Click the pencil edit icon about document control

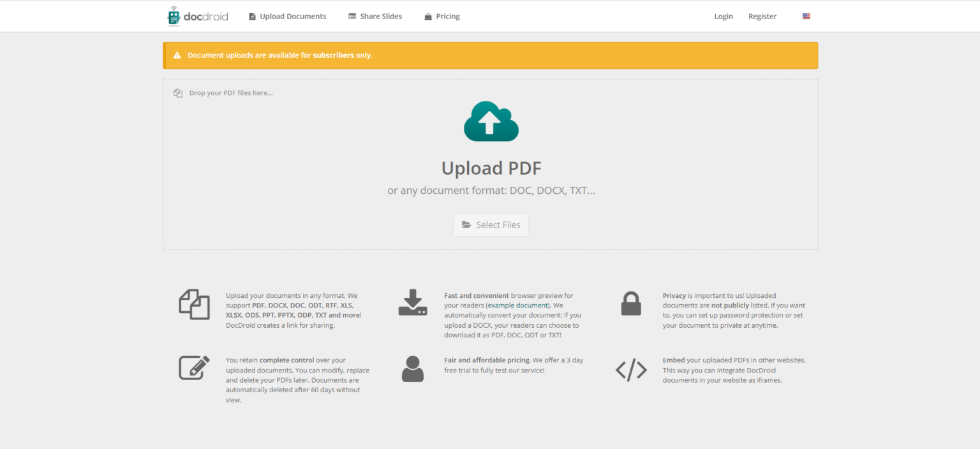(x=194, y=368)
